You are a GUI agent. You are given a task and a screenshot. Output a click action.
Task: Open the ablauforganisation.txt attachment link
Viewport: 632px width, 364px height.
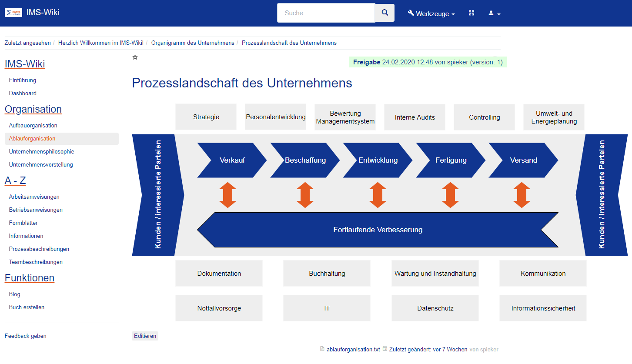[x=352, y=349]
